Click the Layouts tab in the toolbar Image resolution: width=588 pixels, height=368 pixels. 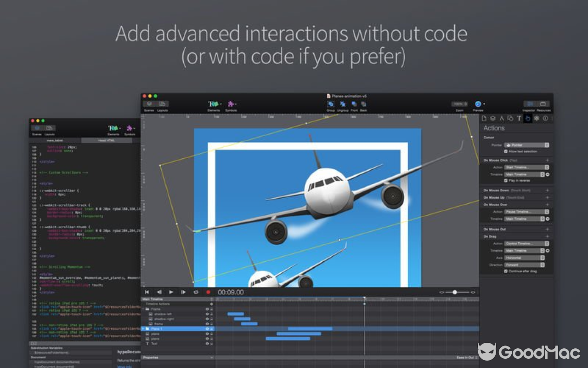pos(162,104)
